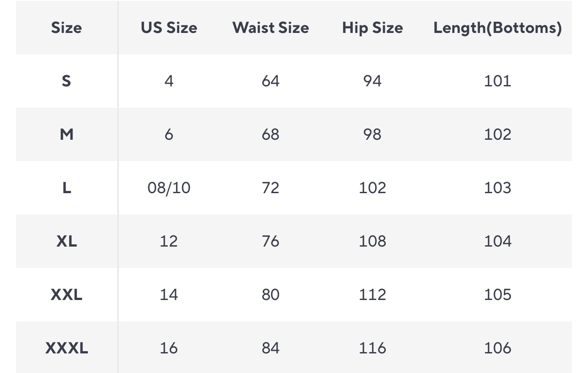Select waist size 80 in the XXL row
This screenshot has height=373, width=588.
pos(270,295)
